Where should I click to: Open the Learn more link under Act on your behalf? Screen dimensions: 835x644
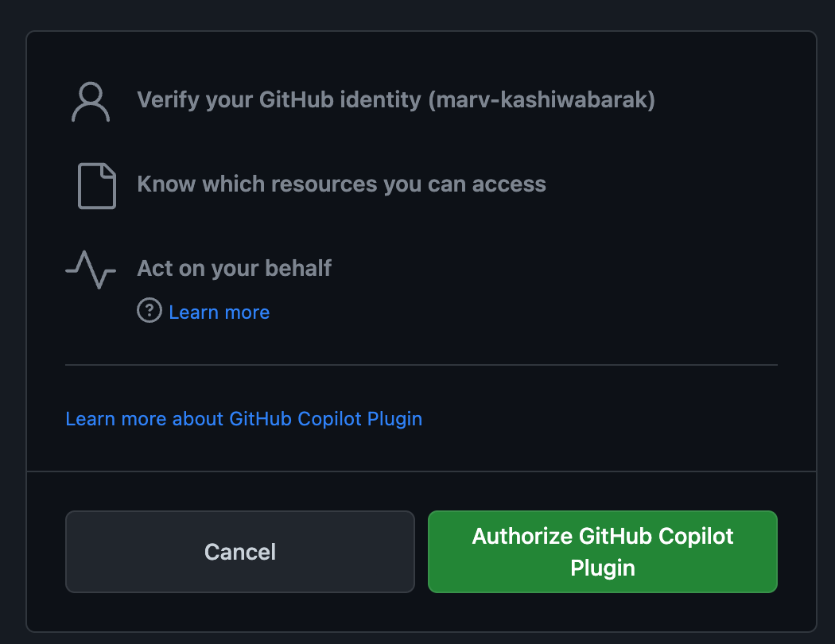pos(219,312)
